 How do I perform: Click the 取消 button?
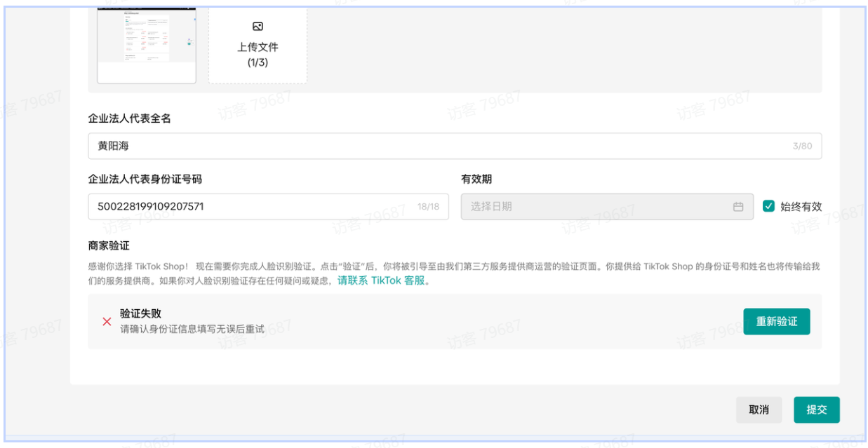click(759, 410)
